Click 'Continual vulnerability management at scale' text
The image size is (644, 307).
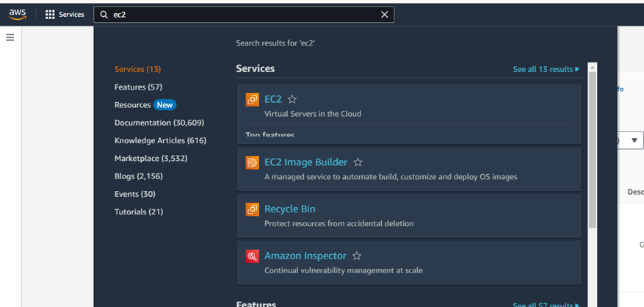[344, 270]
